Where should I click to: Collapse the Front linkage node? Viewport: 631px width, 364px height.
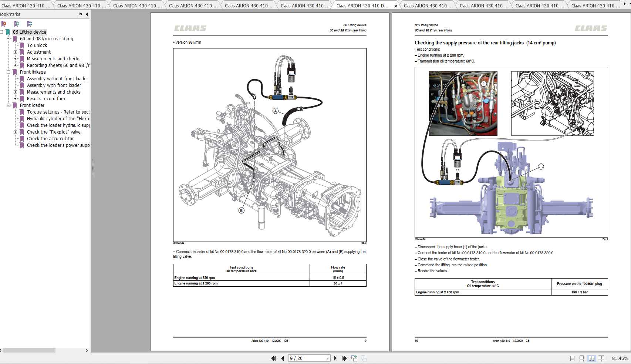[x=9, y=72]
